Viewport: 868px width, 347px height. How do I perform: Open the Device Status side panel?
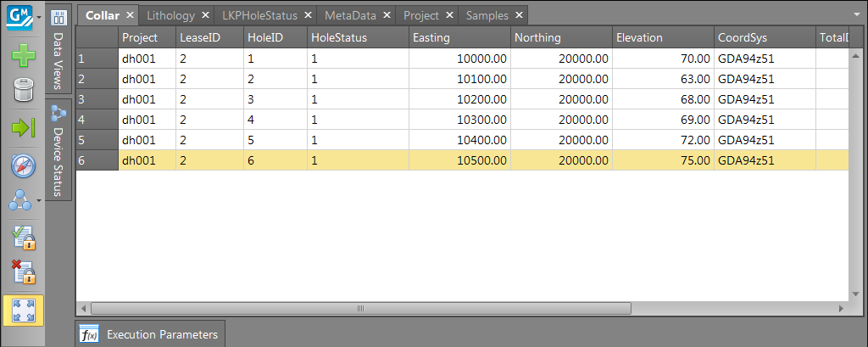pos(58,149)
